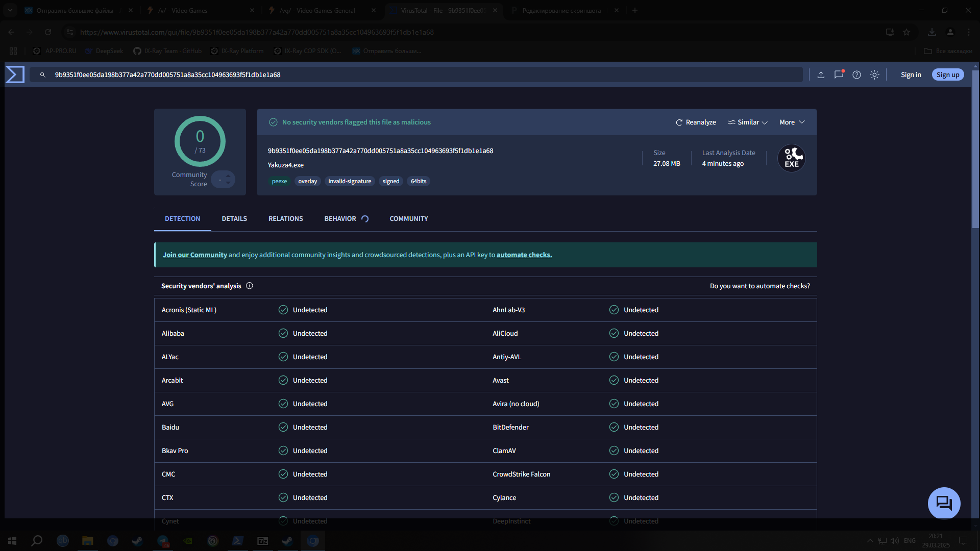Click the 64bits tag
This screenshot has height=551, width=980.
419,181
